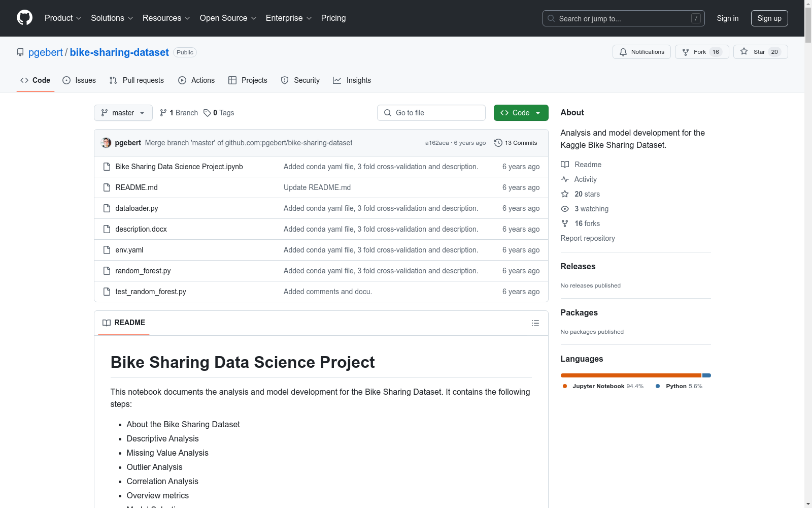Expand the Open Source menu

(x=228, y=18)
